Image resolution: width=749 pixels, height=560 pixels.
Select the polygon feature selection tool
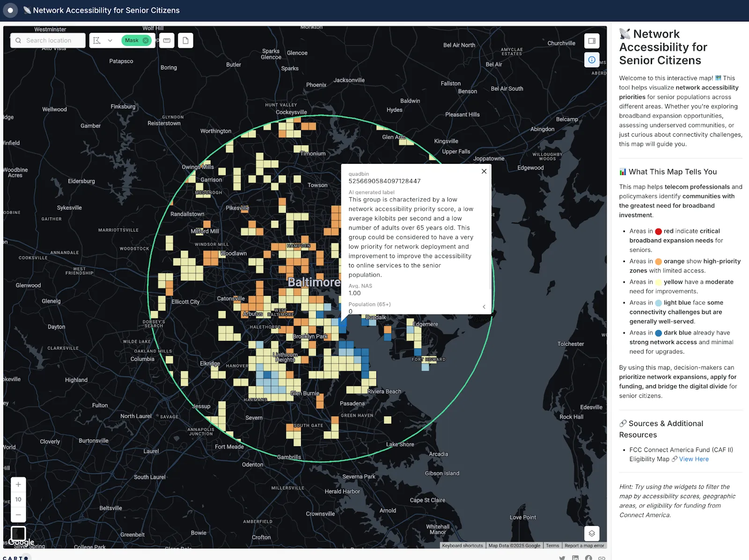click(x=97, y=41)
